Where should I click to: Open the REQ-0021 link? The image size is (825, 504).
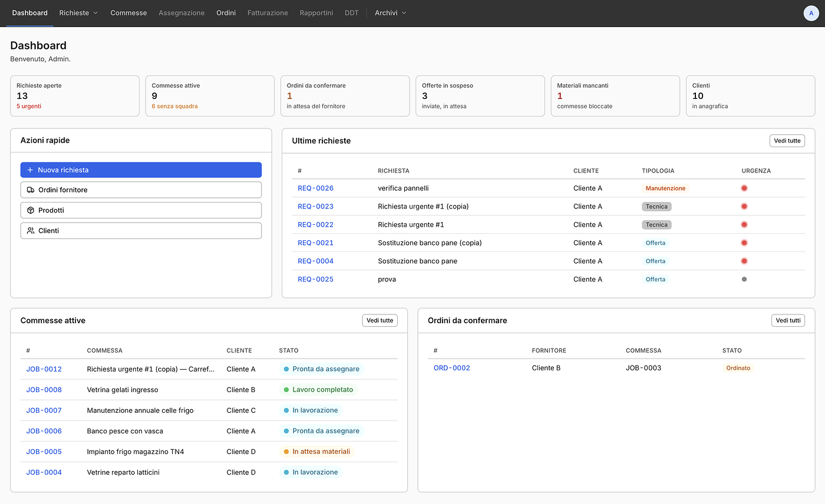pos(315,243)
